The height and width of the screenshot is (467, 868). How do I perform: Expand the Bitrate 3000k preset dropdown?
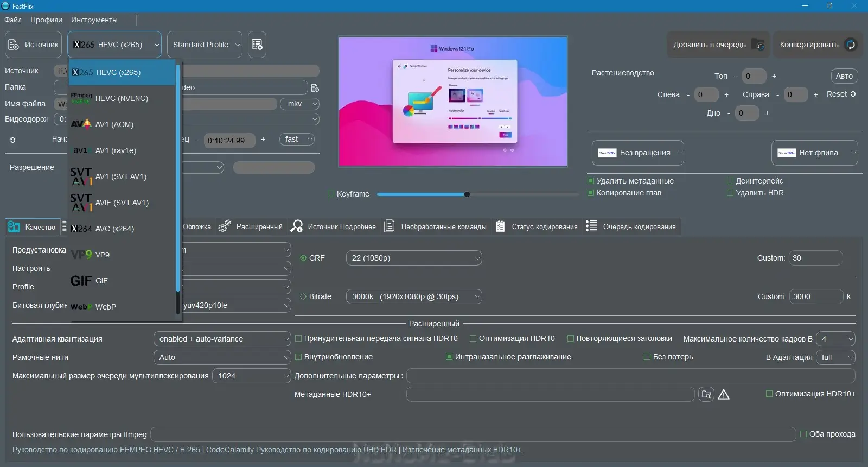click(x=414, y=296)
